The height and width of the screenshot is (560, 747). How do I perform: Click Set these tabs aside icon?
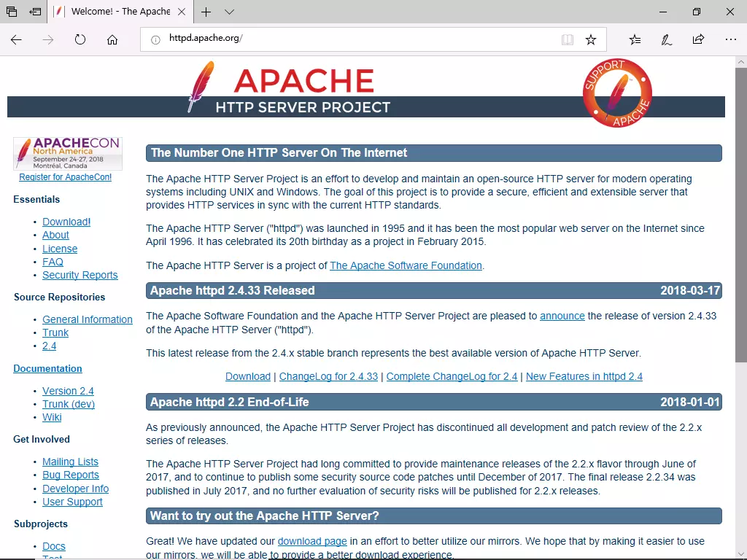coord(35,12)
